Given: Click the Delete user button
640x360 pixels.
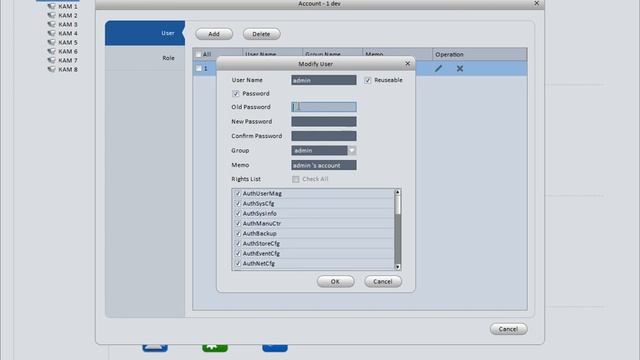Looking at the screenshot, I should pyautogui.click(x=261, y=34).
